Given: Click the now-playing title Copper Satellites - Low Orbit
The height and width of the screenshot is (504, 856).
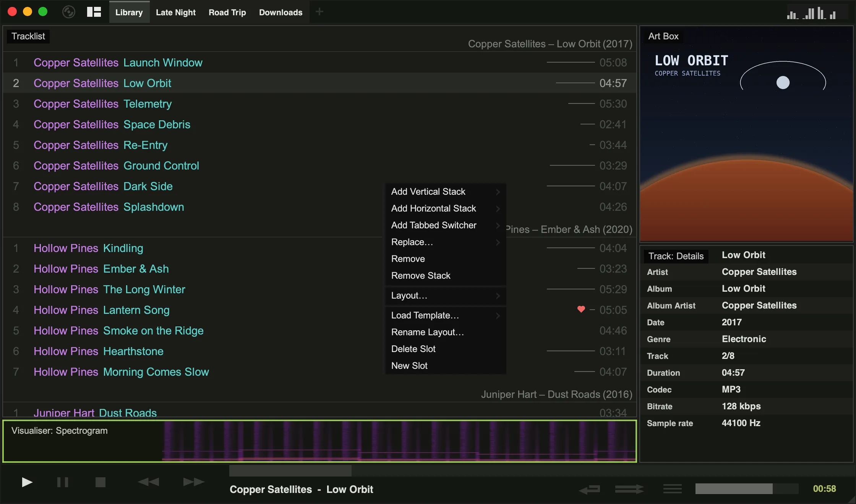Looking at the screenshot, I should pyautogui.click(x=301, y=489).
